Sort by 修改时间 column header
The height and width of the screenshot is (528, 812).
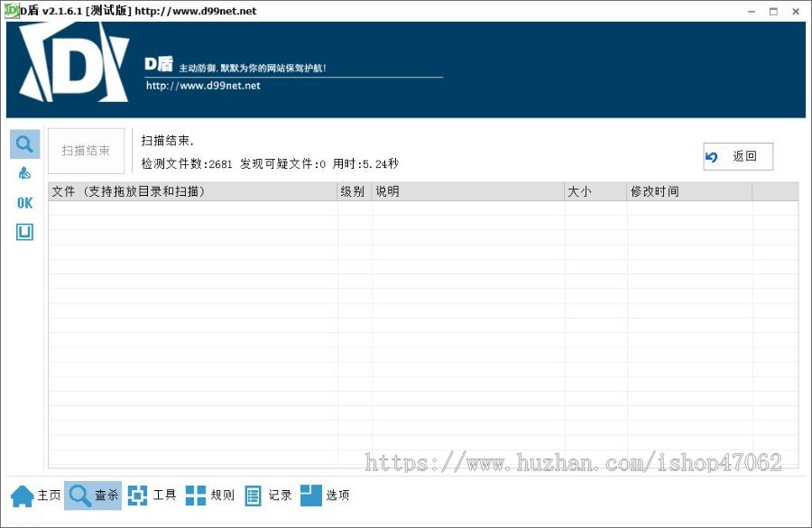(x=689, y=191)
